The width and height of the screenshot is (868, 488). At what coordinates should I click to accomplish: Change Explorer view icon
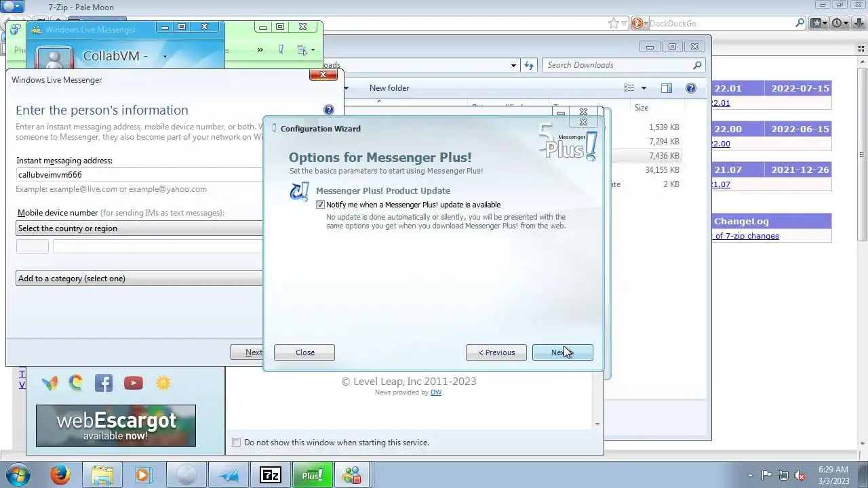(x=629, y=88)
